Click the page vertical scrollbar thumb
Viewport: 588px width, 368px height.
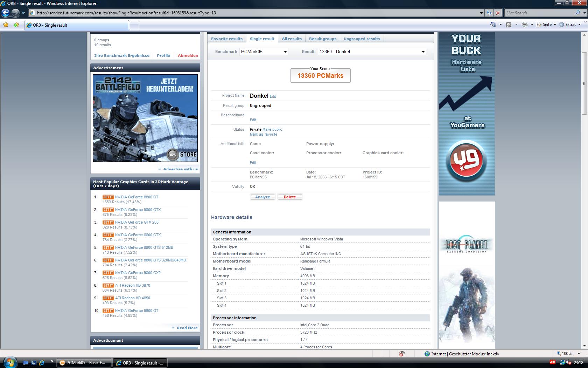click(x=584, y=83)
